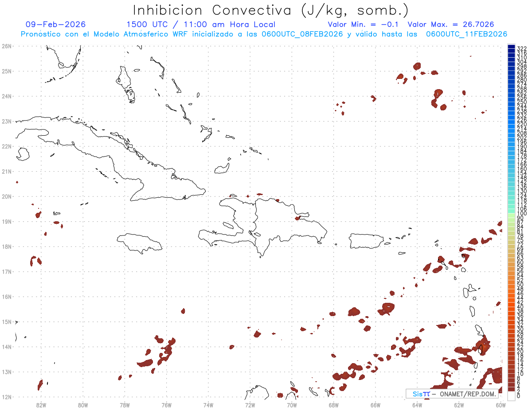Click the '20N' latitude label
532x411 pixels.
(7, 196)
